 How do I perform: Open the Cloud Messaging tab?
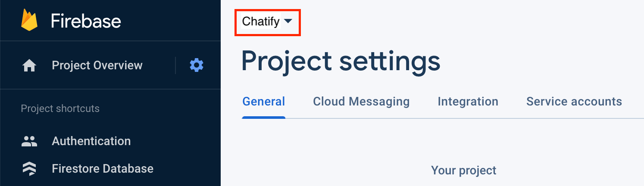pyautogui.click(x=361, y=102)
